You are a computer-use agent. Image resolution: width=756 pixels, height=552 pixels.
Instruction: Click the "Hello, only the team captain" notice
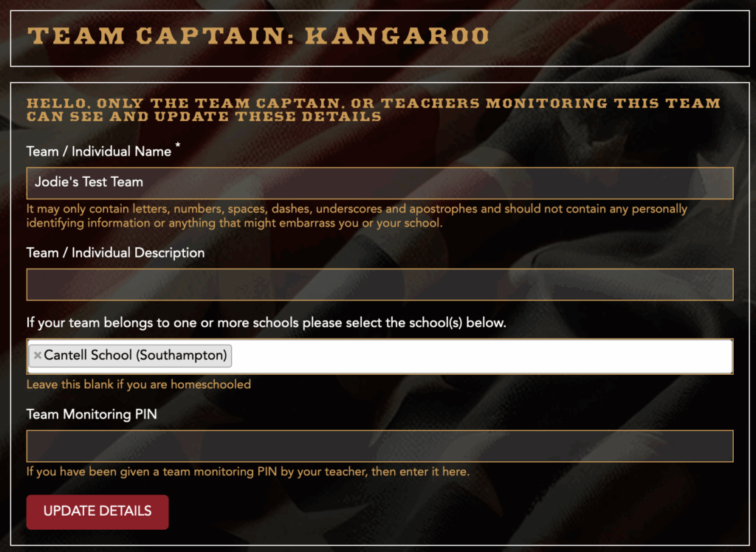click(374, 109)
